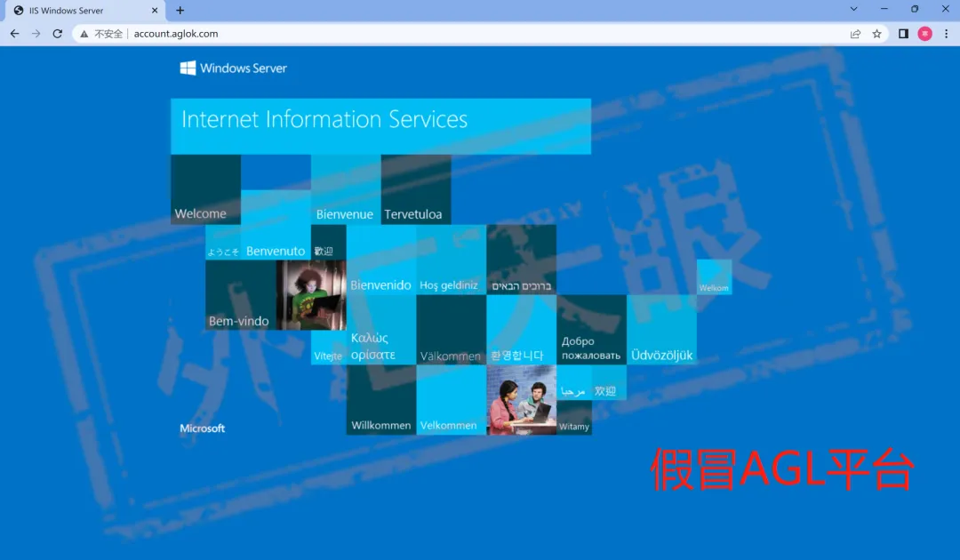The width and height of the screenshot is (960, 560).
Task: Click the Bienvenue tile
Action: [346, 189]
